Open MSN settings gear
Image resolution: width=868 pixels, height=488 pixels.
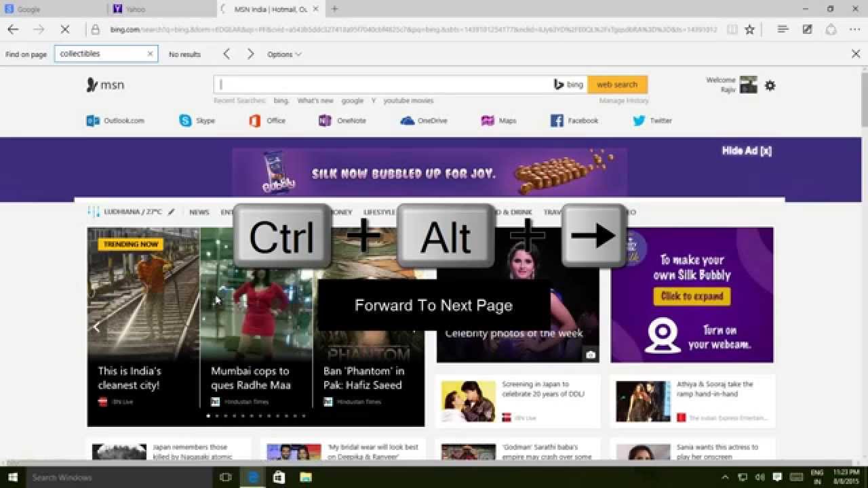pyautogui.click(x=770, y=85)
